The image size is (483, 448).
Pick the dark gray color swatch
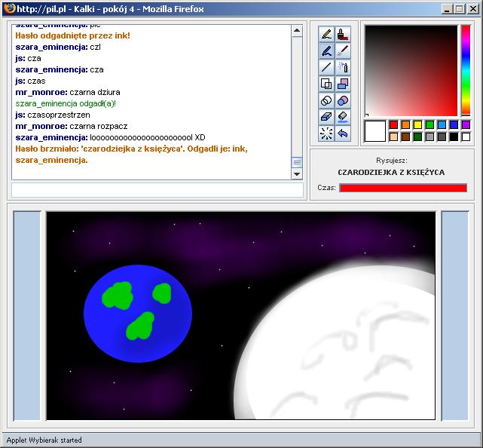[442, 137]
